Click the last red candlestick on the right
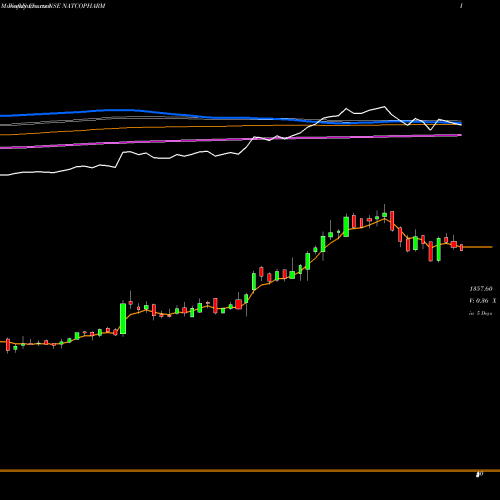Viewport: 500px width, 500px height. coord(462,247)
